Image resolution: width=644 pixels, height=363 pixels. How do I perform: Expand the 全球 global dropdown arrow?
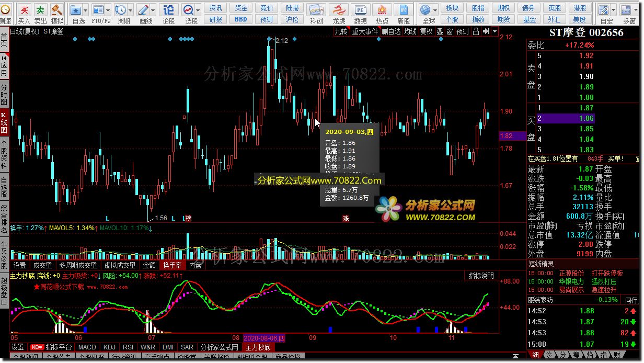coord(435,10)
